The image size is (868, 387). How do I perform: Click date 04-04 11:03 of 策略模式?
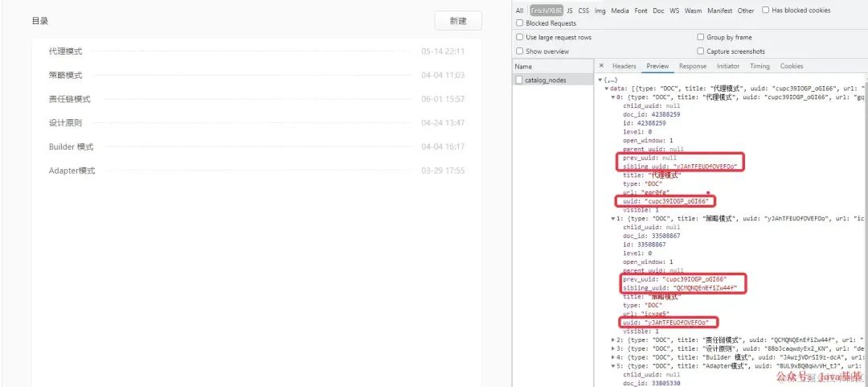pos(443,76)
